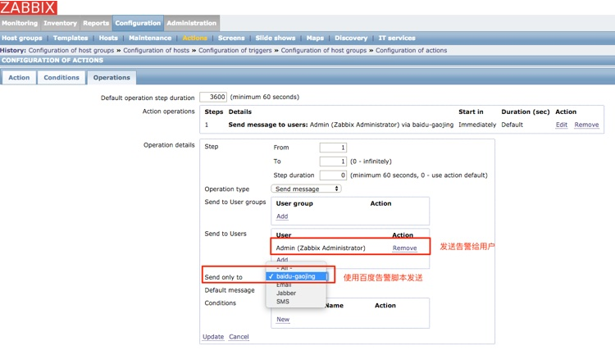Click Cancel operation link
615x364 pixels.
(239, 337)
